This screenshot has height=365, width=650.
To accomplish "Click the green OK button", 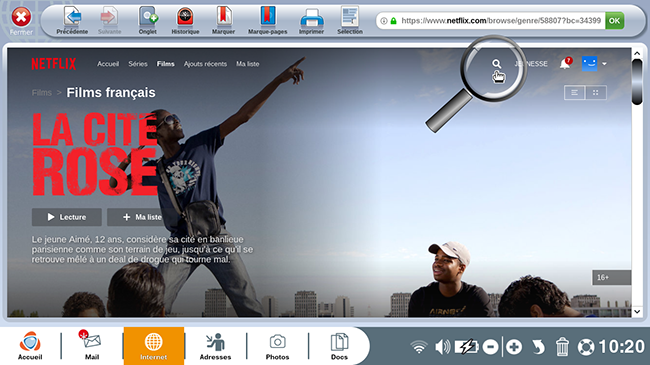I will coord(614,20).
